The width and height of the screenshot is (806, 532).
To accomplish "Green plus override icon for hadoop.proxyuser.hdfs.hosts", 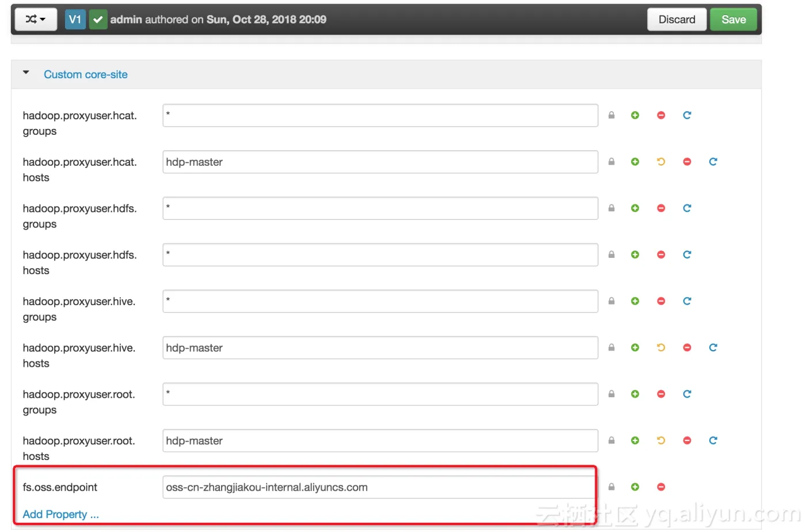I will [x=635, y=254].
